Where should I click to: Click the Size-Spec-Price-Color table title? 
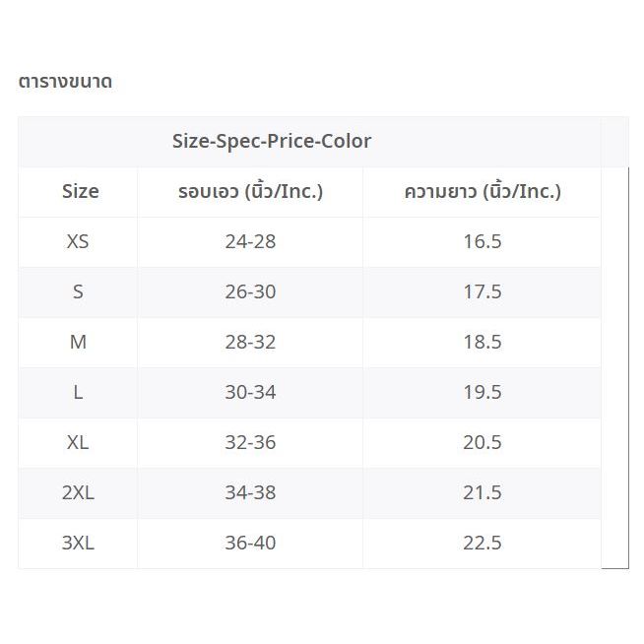pos(272,141)
